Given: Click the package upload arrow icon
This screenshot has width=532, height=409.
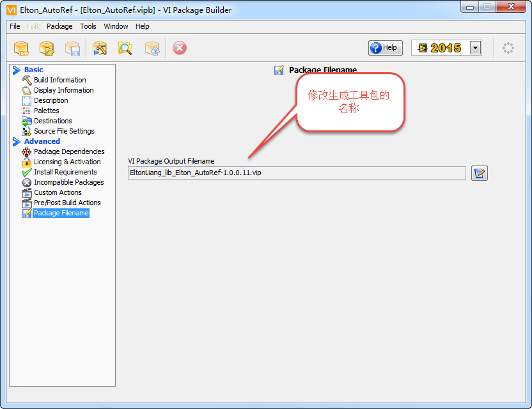Looking at the screenshot, I should tap(152, 48).
